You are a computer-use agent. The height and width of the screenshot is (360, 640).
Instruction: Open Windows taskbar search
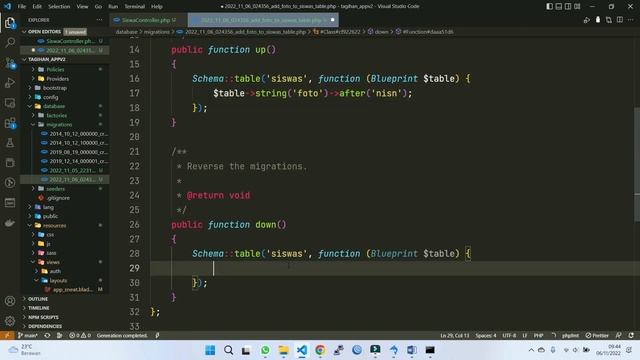[229, 350]
